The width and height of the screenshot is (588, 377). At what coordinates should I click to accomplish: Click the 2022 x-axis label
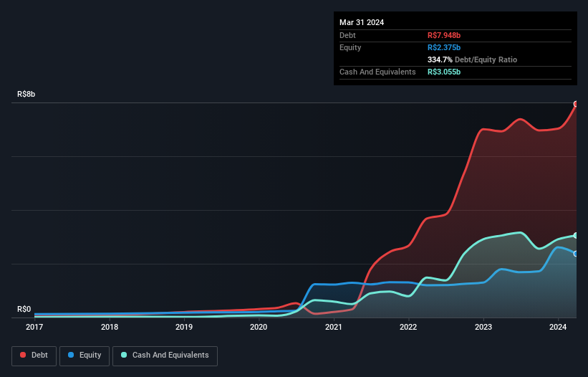tap(408, 327)
